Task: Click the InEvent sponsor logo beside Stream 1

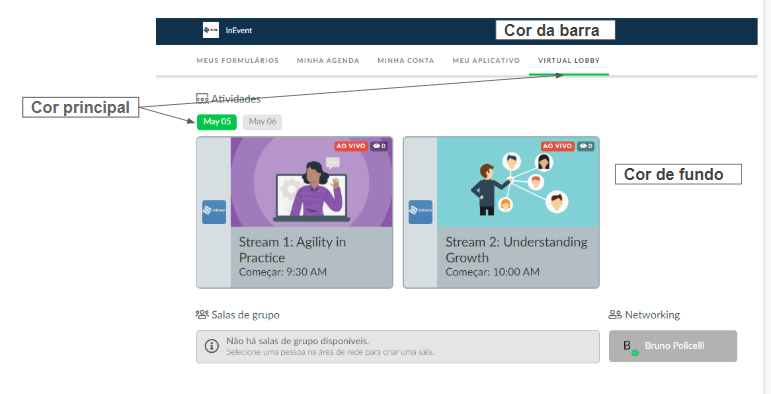Action: coord(214,212)
